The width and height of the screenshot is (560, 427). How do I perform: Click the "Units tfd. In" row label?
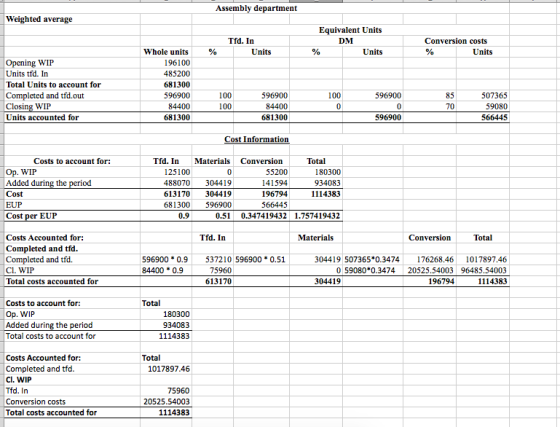pyautogui.click(x=27, y=74)
